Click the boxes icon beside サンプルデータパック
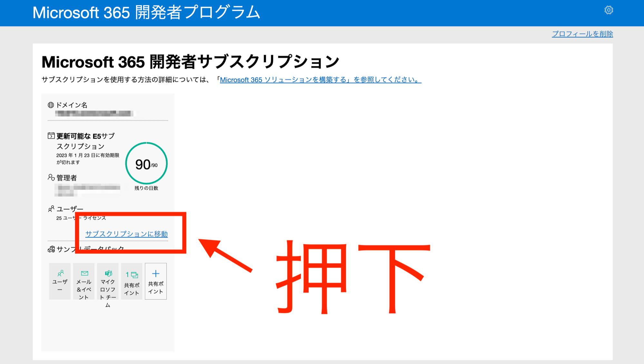Screen dimensions: 644x364 pyautogui.click(x=51, y=249)
